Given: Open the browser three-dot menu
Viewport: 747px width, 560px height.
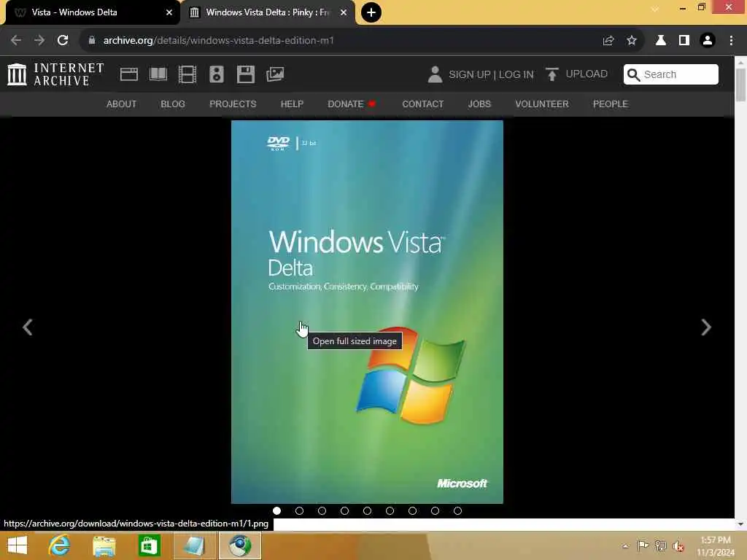Looking at the screenshot, I should click(731, 41).
